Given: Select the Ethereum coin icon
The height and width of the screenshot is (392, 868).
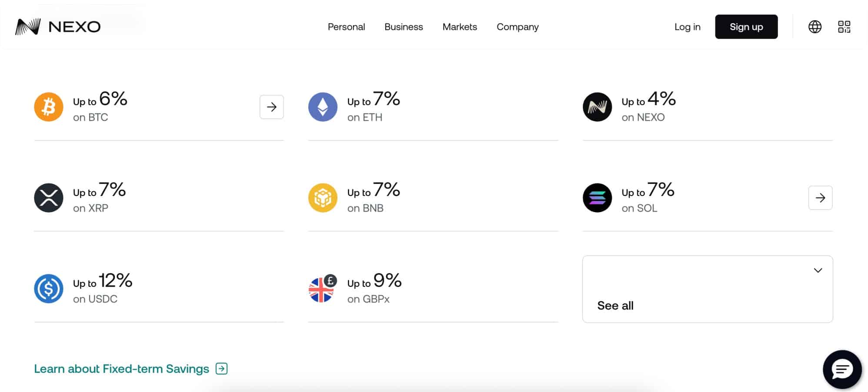Looking at the screenshot, I should [323, 107].
